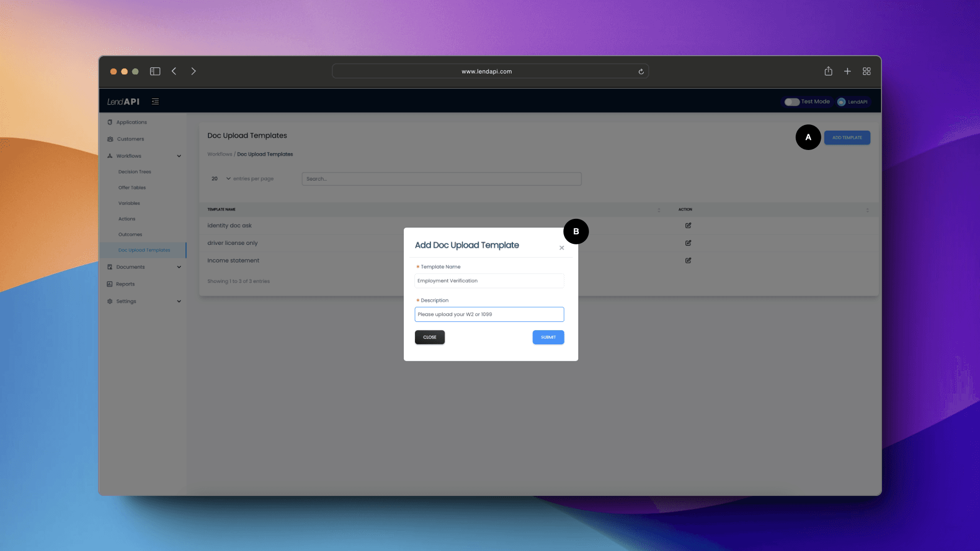This screenshot has height=551, width=980.
Task: Select Doc Upload Templates submenu item
Action: click(x=144, y=250)
